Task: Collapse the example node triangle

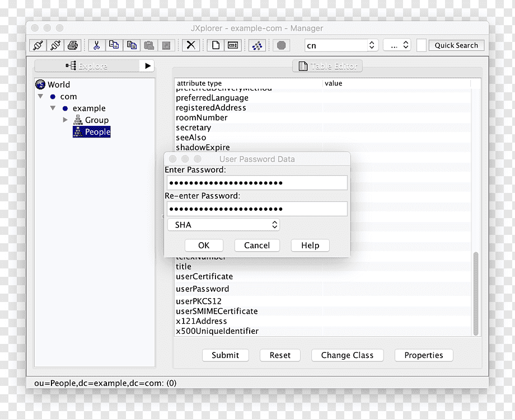Action: coord(53,108)
